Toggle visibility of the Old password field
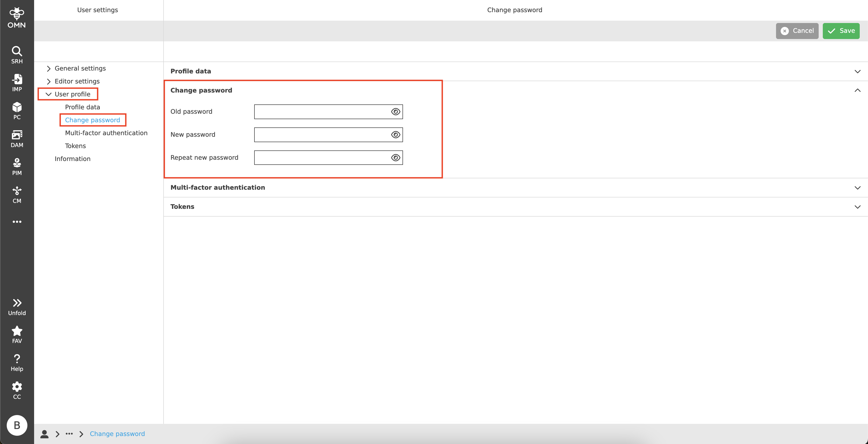Image resolution: width=868 pixels, height=444 pixels. (x=395, y=112)
